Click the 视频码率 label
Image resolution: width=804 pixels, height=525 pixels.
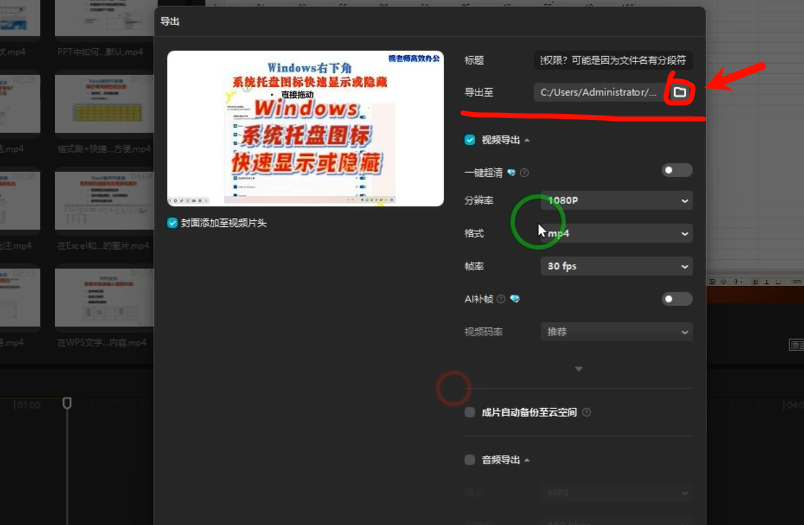[x=484, y=332]
